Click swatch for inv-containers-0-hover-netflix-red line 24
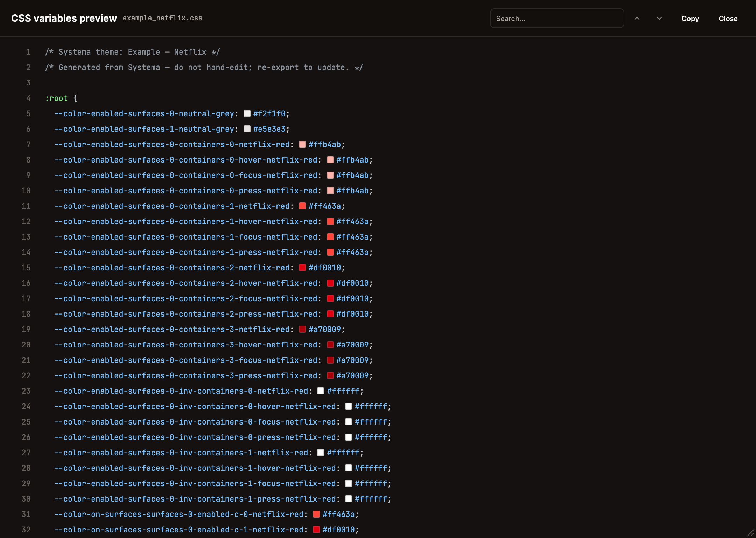 [x=349, y=406]
